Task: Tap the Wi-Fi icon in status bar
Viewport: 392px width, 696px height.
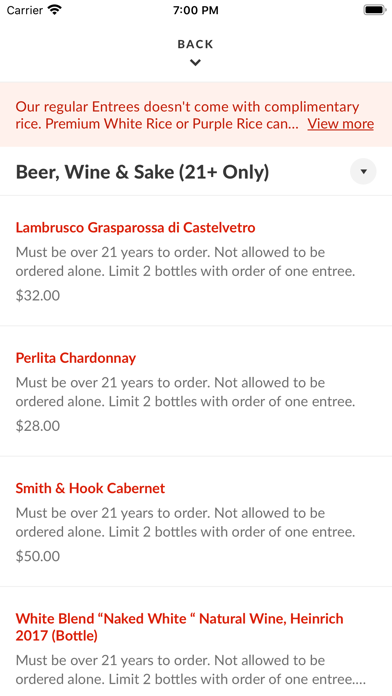Action: tap(55, 10)
